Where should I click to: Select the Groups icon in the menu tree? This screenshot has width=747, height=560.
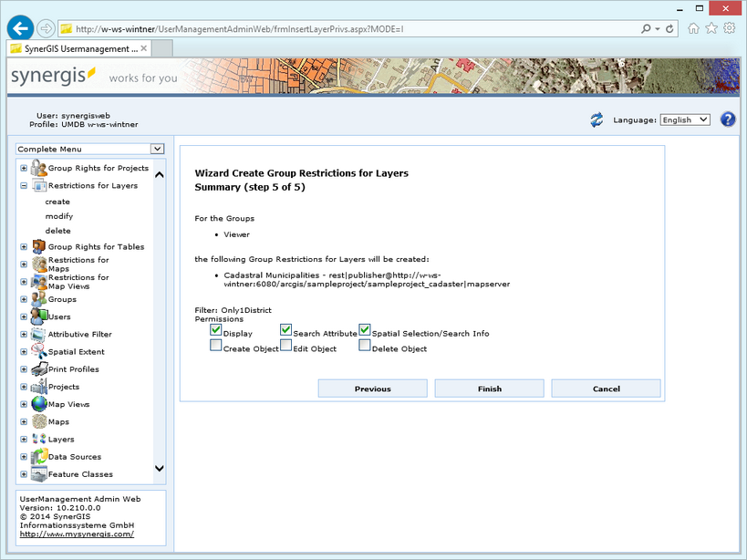(x=36, y=298)
